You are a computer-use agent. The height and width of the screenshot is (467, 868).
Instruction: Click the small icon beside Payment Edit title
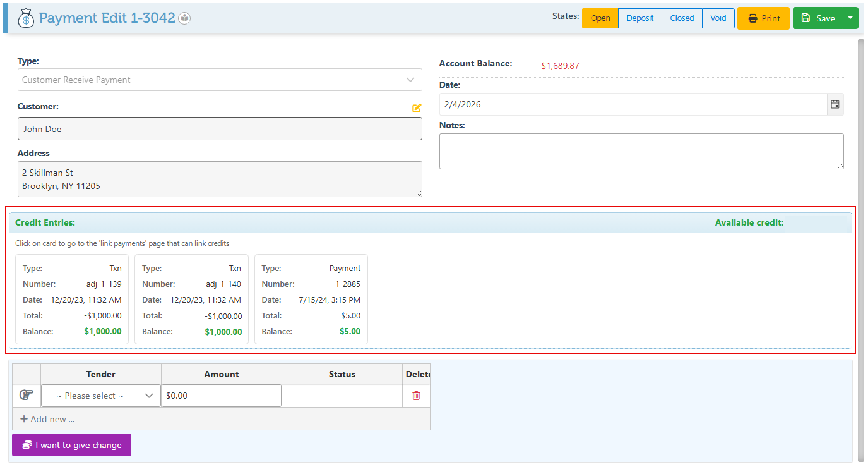coord(184,18)
